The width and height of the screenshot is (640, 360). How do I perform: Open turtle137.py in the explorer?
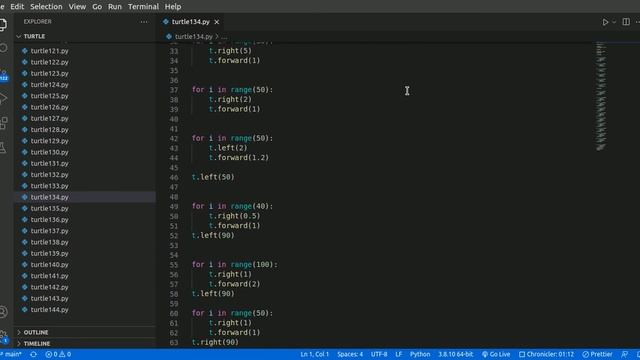[85, 231]
